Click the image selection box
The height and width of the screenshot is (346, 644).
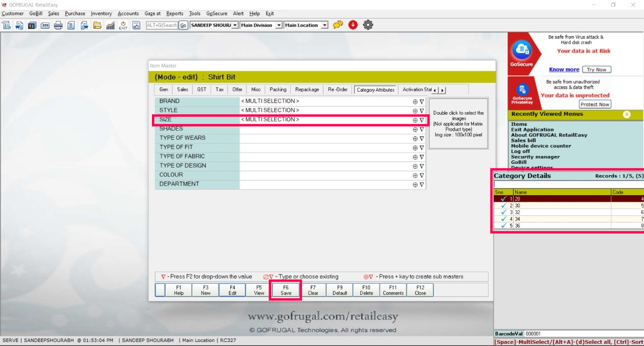[458, 123]
